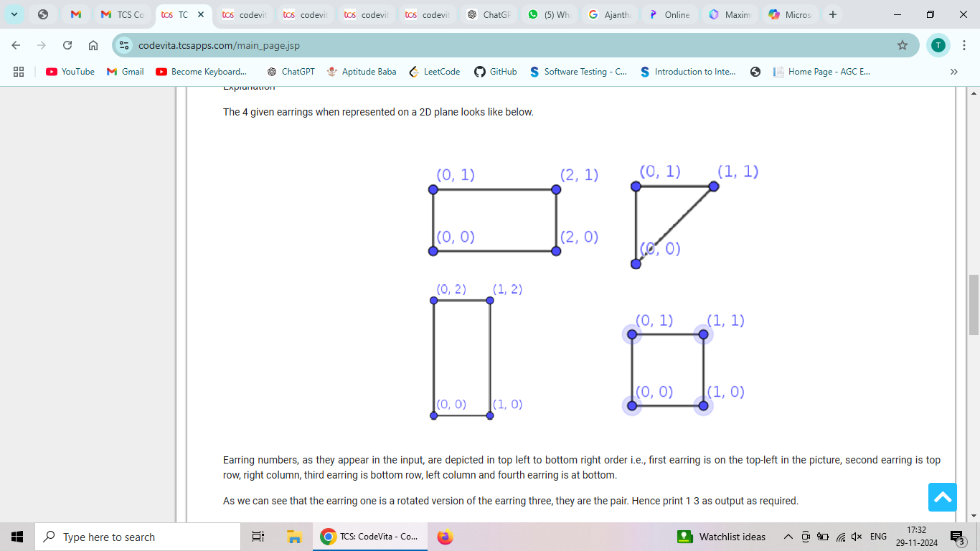980x551 pixels.
Task: Open the tab search dropdown
Action: pos(14,14)
